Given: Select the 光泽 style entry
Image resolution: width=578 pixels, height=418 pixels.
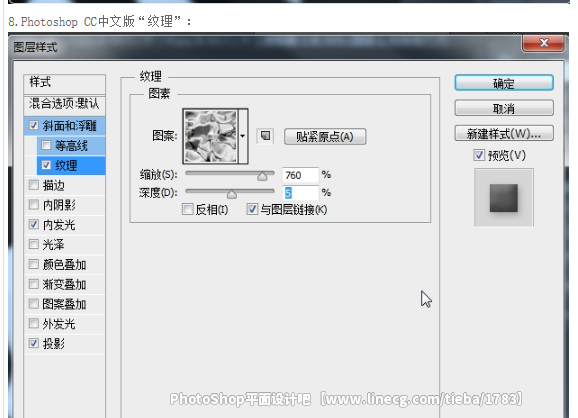Looking at the screenshot, I should click(x=54, y=245).
